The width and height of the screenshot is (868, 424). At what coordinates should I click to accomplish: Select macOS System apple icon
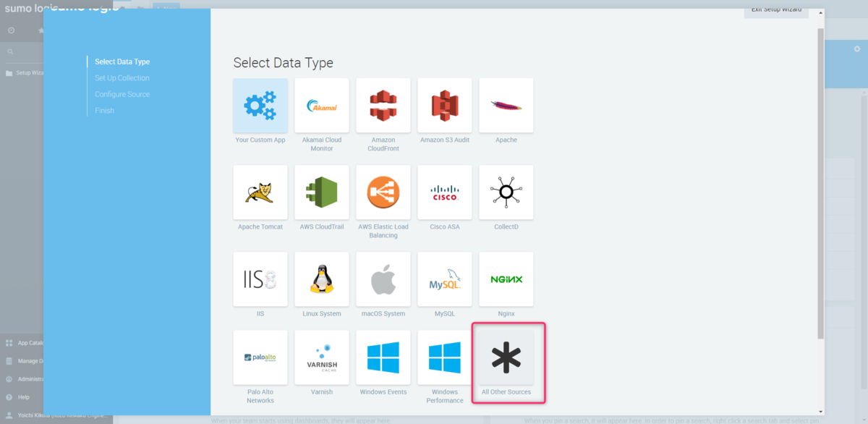(383, 279)
